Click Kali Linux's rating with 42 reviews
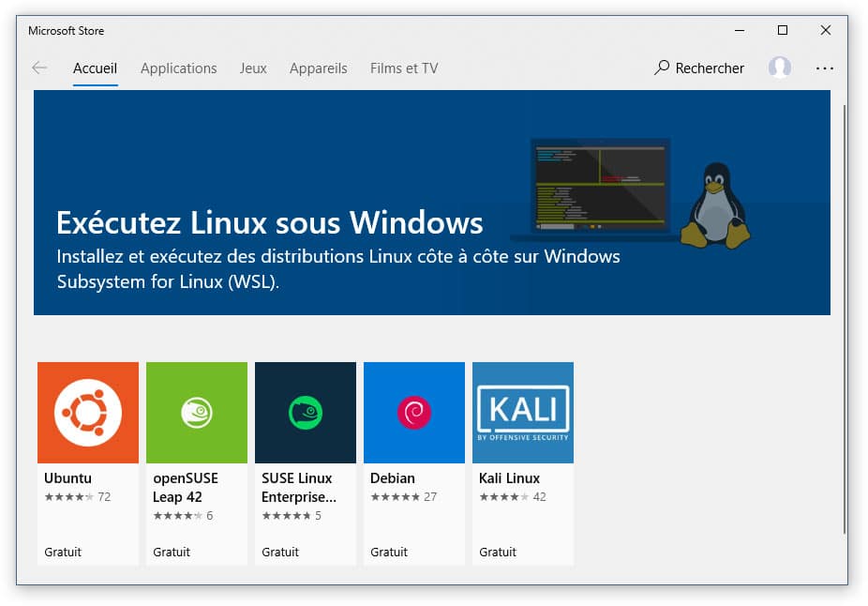 pos(513,497)
